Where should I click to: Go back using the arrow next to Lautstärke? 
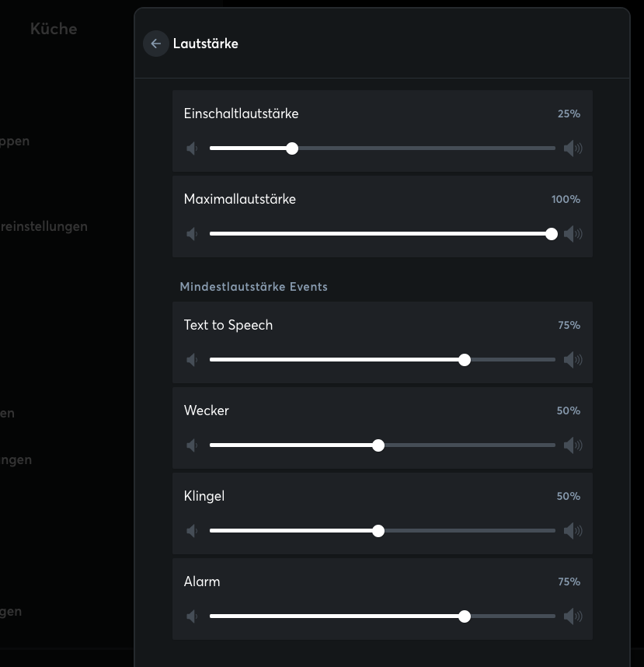click(156, 44)
